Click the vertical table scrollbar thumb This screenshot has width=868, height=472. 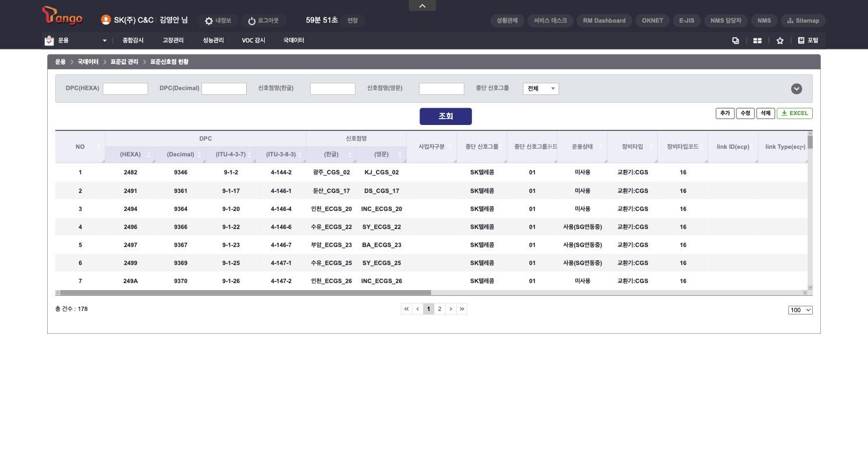(x=810, y=142)
